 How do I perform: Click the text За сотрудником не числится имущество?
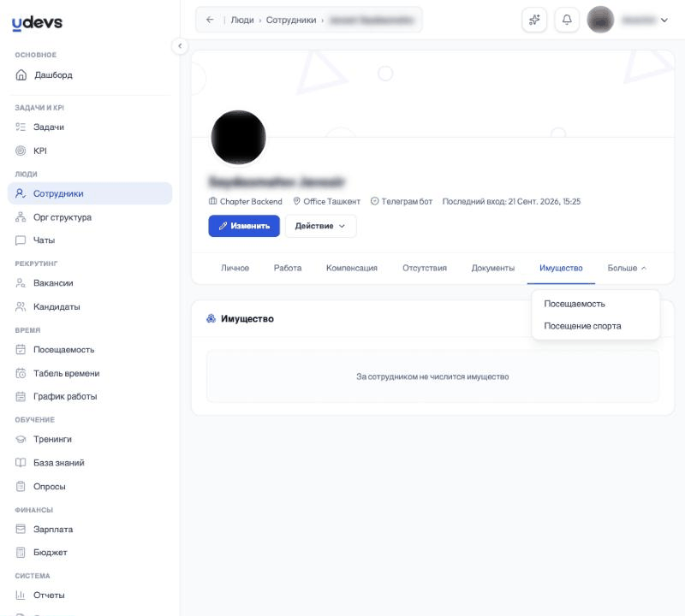pos(432,376)
